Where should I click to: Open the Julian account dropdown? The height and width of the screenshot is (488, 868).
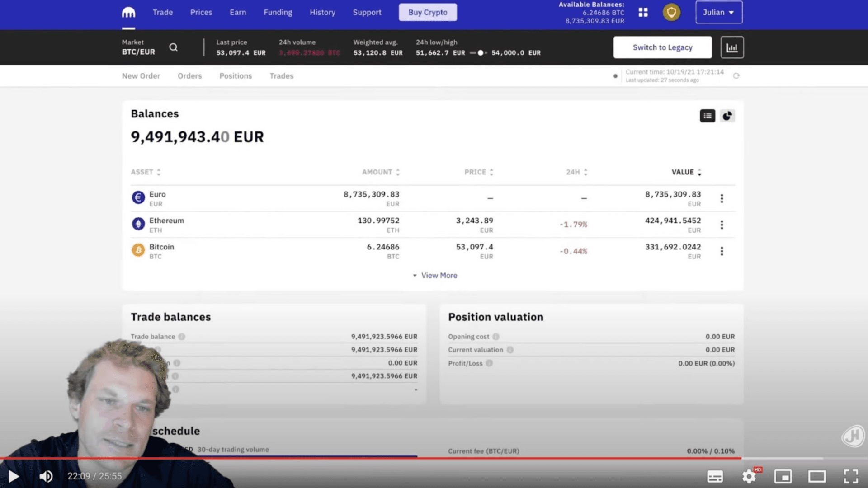click(718, 13)
